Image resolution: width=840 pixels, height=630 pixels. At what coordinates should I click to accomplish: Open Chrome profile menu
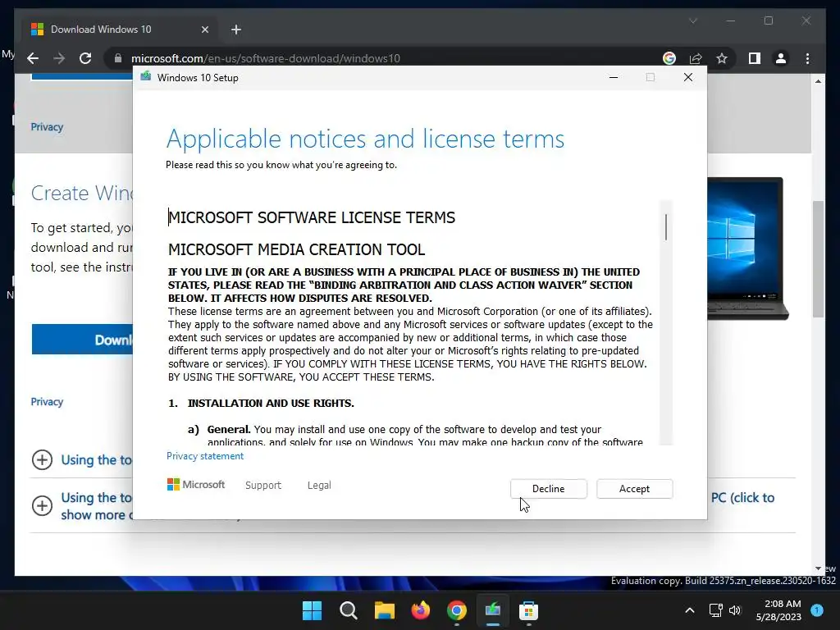click(781, 58)
